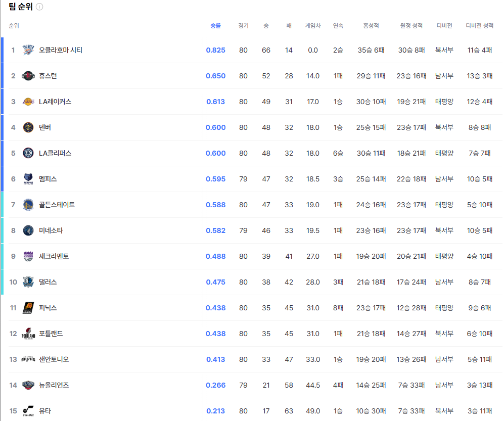
Task: Select the LA Lakers logo
Action: tap(28, 102)
